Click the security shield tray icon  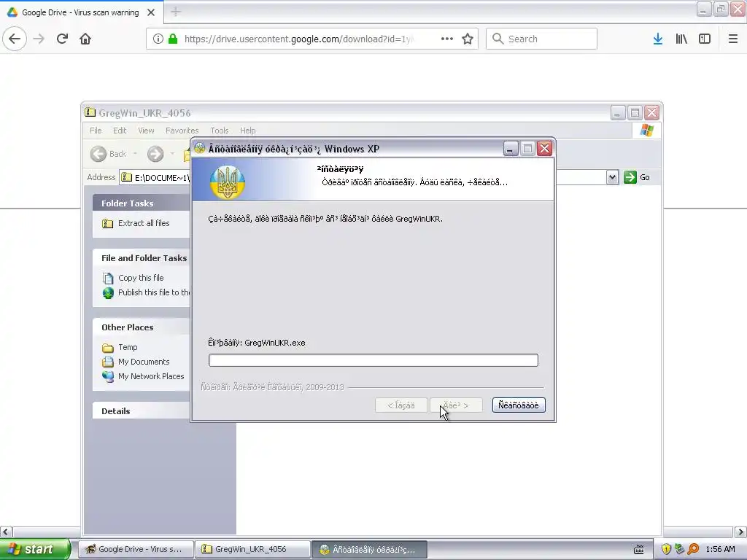(x=666, y=549)
